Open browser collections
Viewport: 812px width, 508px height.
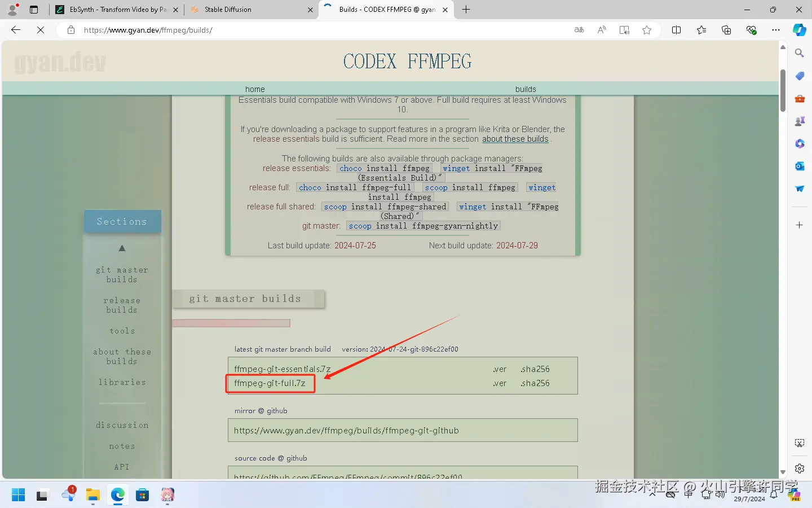point(726,30)
